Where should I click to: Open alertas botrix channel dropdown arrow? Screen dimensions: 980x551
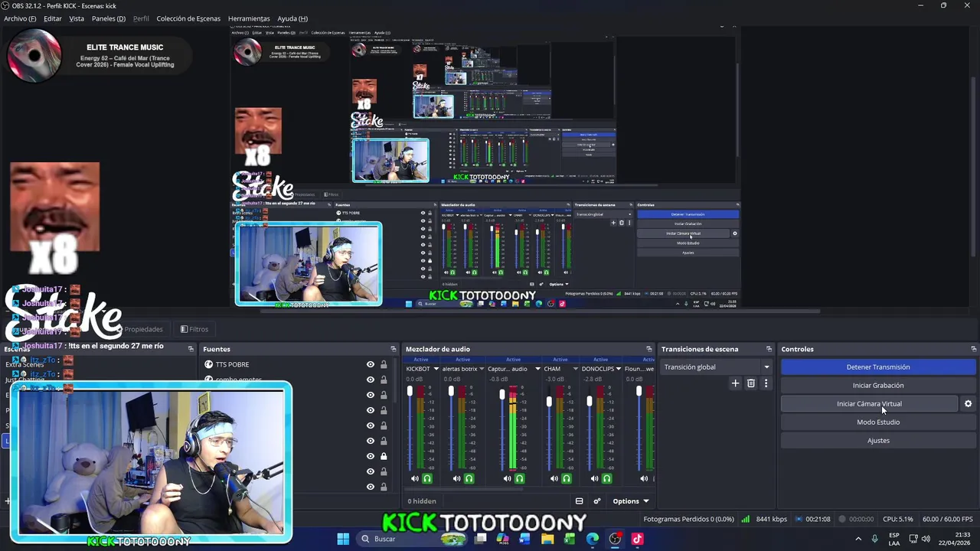pyautogui.click(x=483, y=369)
